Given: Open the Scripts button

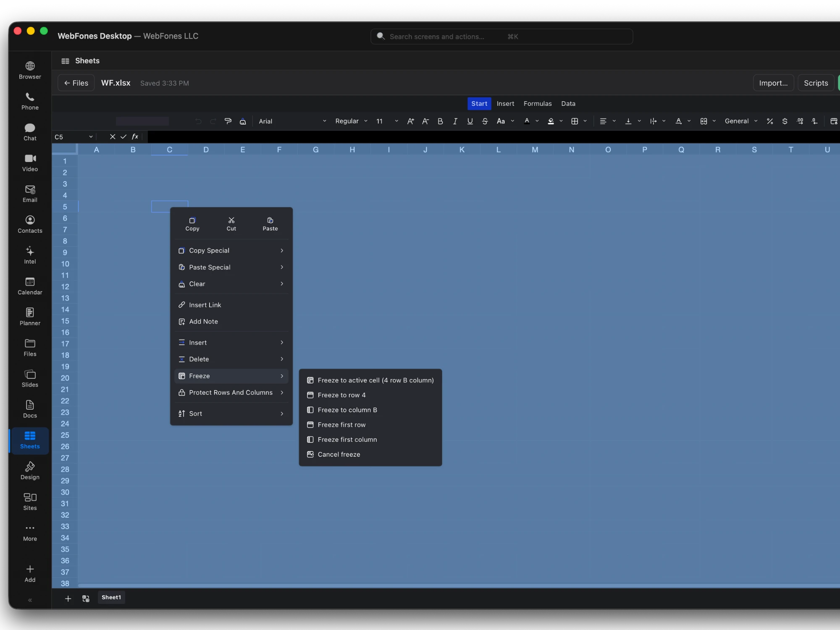Looking at the screenshot, I should click(816, 83).
